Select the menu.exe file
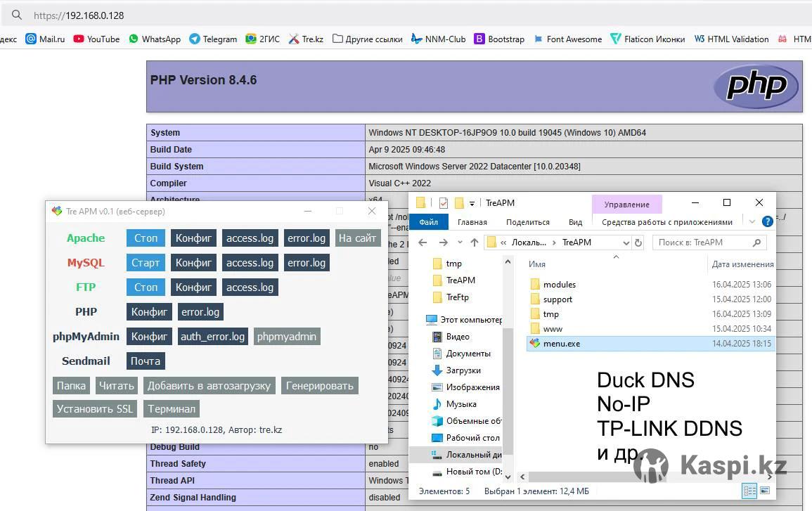 coord(650,343)
